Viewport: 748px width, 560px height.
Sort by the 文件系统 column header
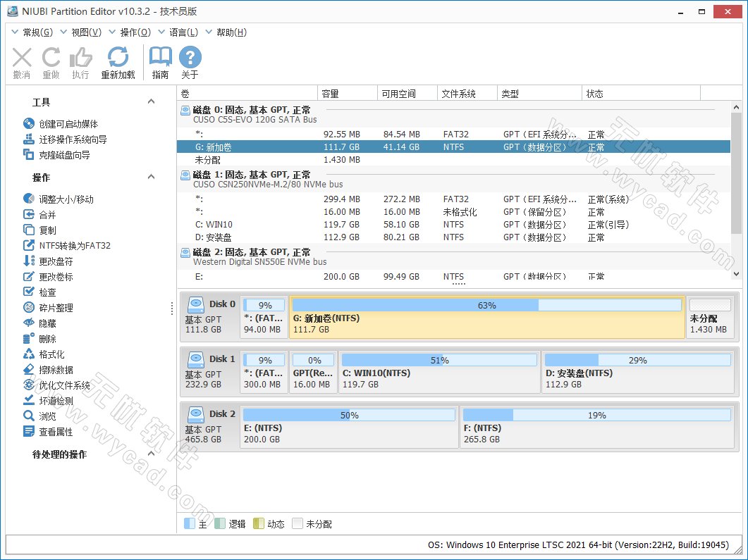pyautogui.click(x=467, y=94)
